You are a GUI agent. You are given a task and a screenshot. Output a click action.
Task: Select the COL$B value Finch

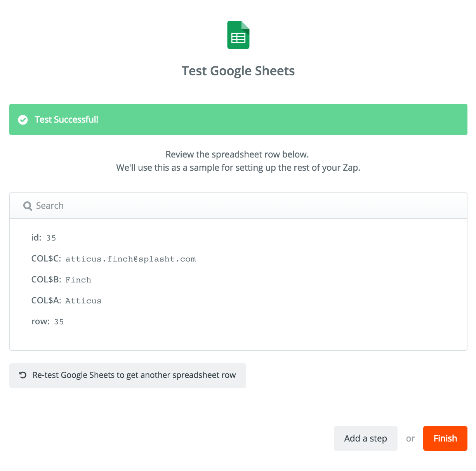[78, 280]
